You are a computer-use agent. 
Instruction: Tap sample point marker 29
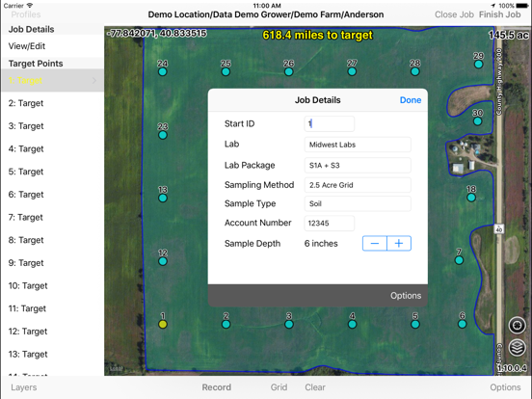coord(478,65)
